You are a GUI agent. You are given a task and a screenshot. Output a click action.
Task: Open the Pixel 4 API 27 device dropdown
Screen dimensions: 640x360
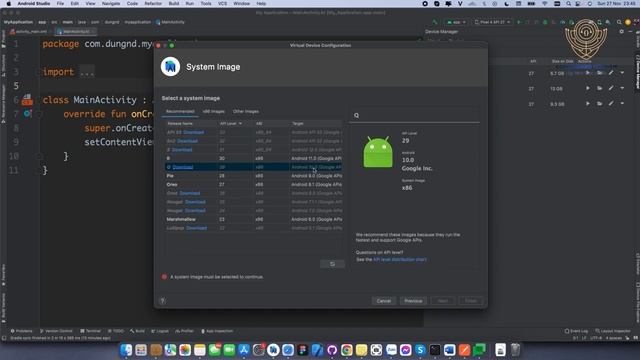click(x=492, y=22)
